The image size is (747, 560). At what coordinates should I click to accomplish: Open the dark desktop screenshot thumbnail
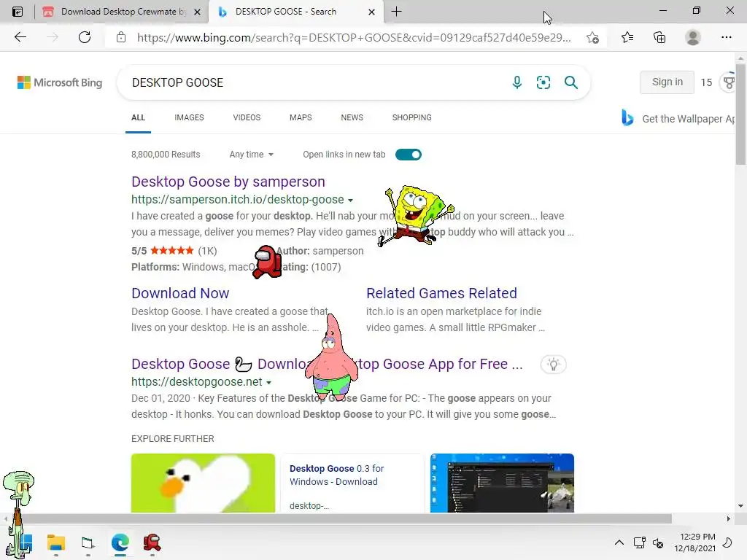point(502,483)
